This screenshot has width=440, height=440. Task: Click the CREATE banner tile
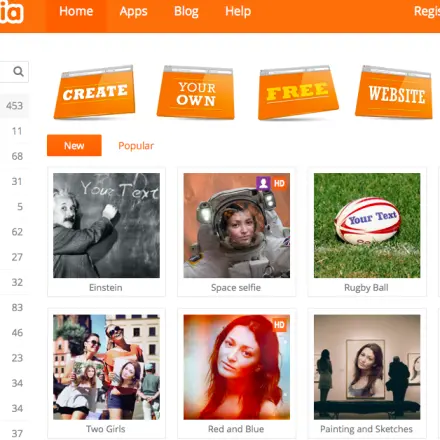(x=95, y=92)
